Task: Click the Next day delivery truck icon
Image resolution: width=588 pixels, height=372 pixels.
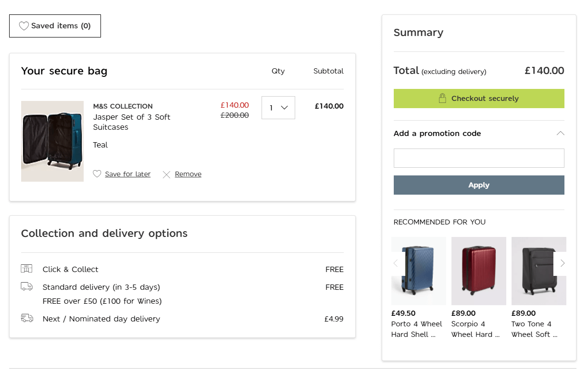Action: coord(27,318)
